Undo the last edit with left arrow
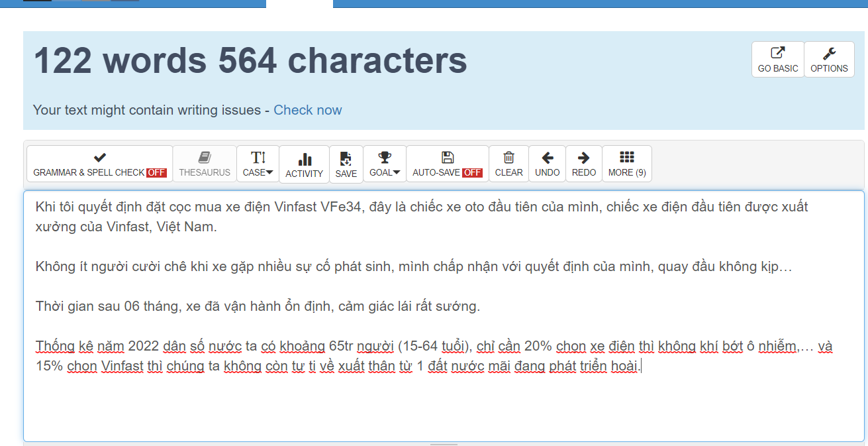 pos(547,164)
